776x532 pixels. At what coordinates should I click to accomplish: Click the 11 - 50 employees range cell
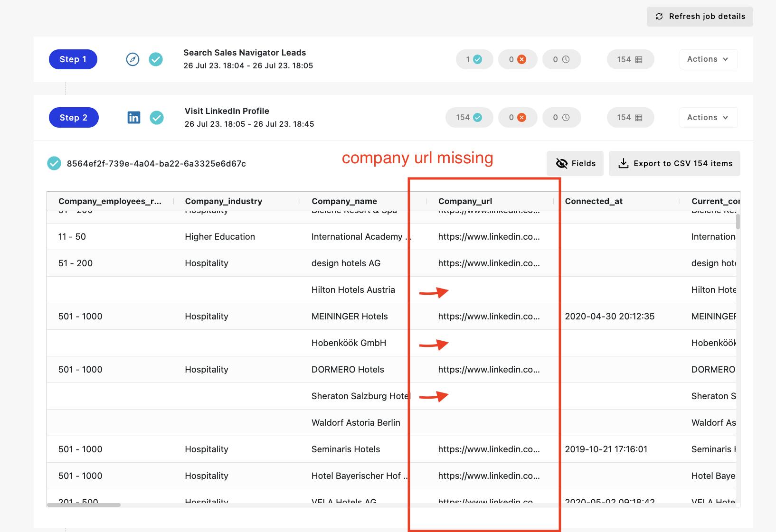click(x=72, y=237)
